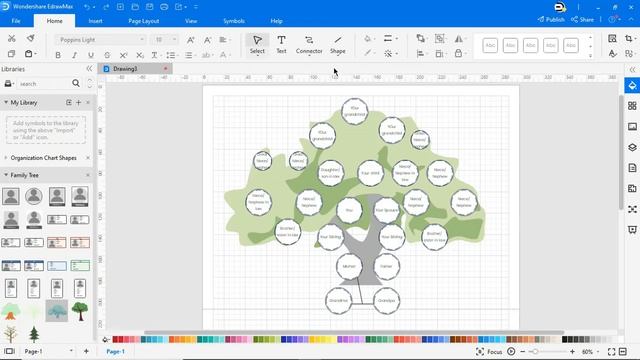Viewport: 640px width, 360px height.
Task: Click the Select pointer tool
Action: pos(257,44)
